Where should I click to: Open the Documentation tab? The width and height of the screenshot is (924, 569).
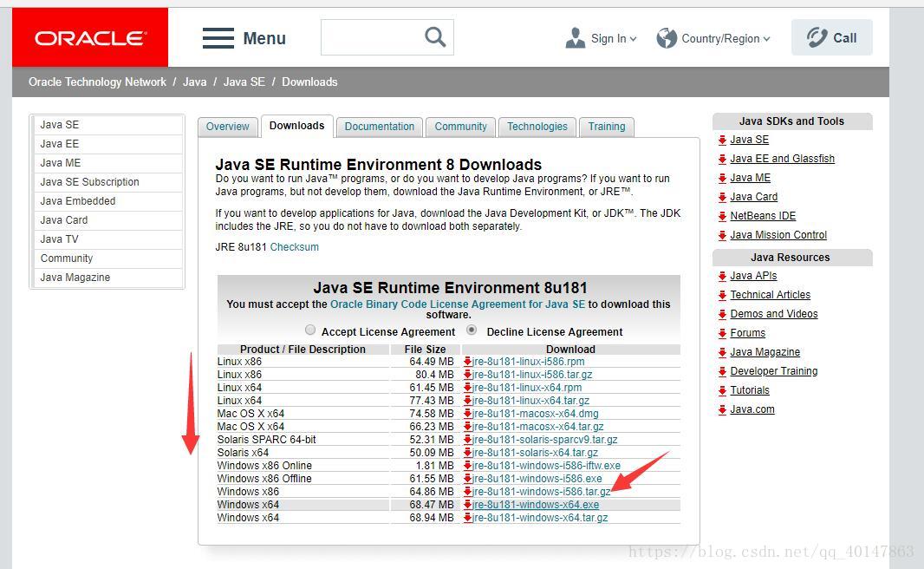pyautogui.click(x=380, y=127)
